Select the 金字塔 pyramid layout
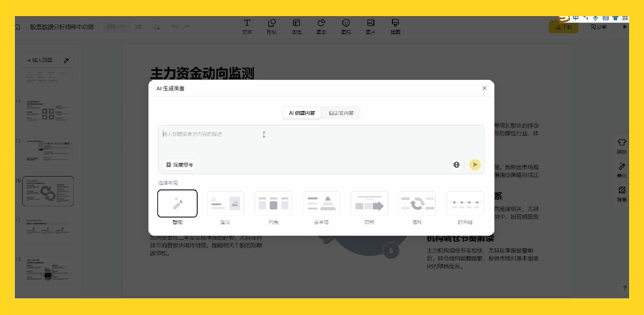 [321, 203]
